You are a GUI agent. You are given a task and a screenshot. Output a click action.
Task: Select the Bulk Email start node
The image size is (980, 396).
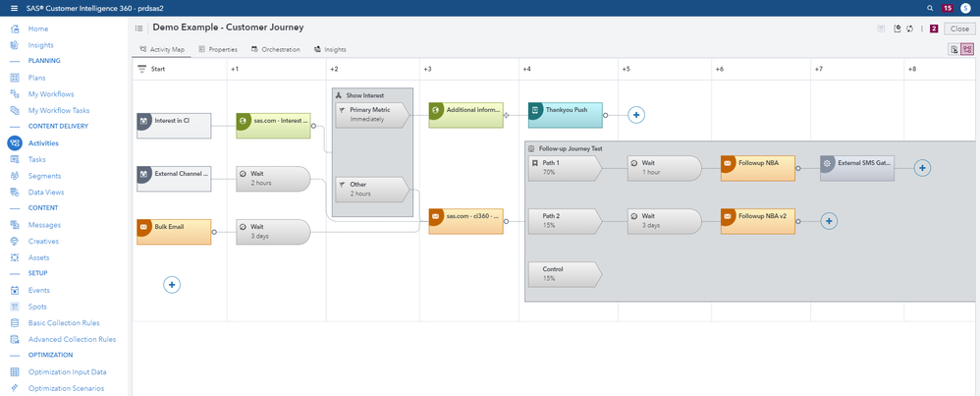click(x=174, y=232)
